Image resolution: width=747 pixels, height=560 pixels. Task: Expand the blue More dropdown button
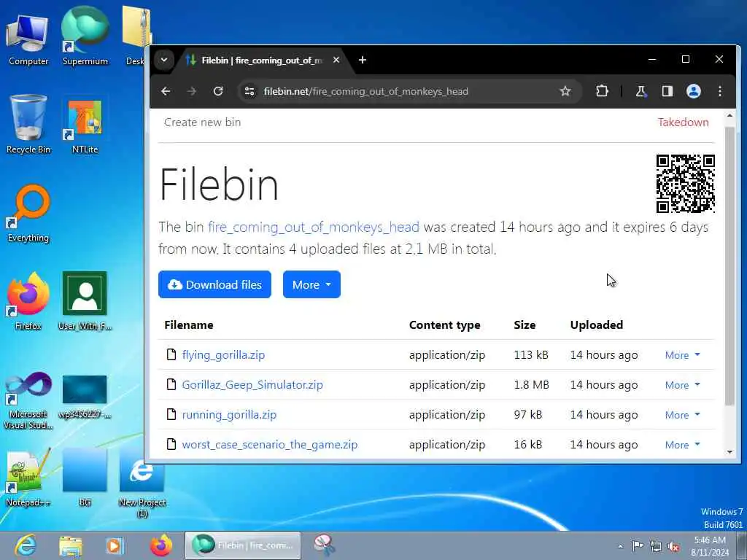(x=311, y=285)
